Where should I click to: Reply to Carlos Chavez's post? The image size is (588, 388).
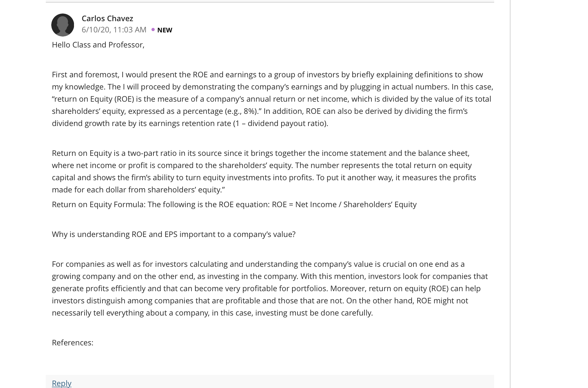[61, 383]
